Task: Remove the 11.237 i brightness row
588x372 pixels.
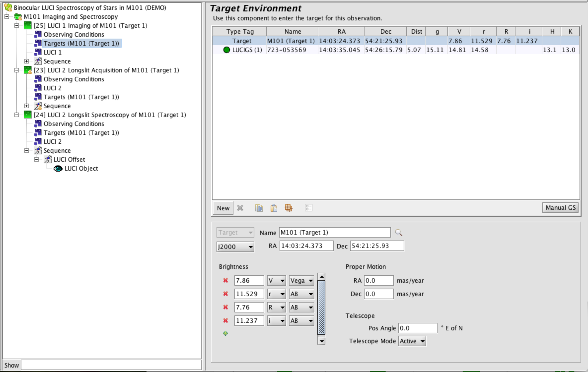Action: 225,320
